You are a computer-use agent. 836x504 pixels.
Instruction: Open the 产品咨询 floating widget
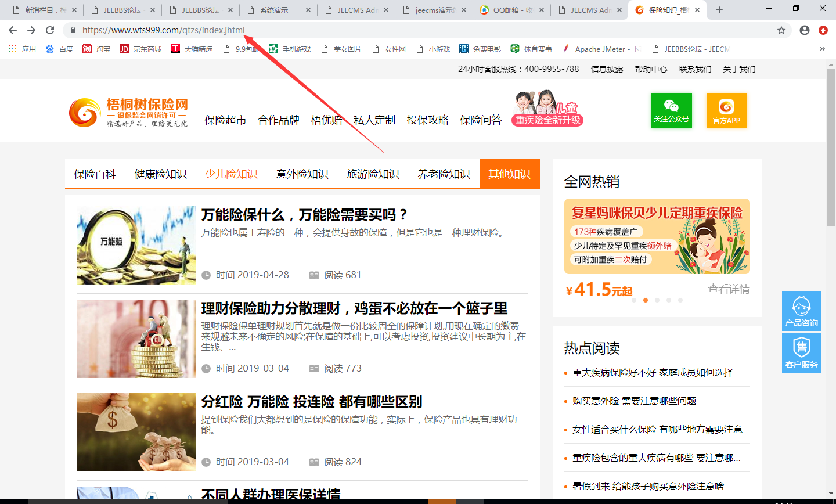[802, 311]
